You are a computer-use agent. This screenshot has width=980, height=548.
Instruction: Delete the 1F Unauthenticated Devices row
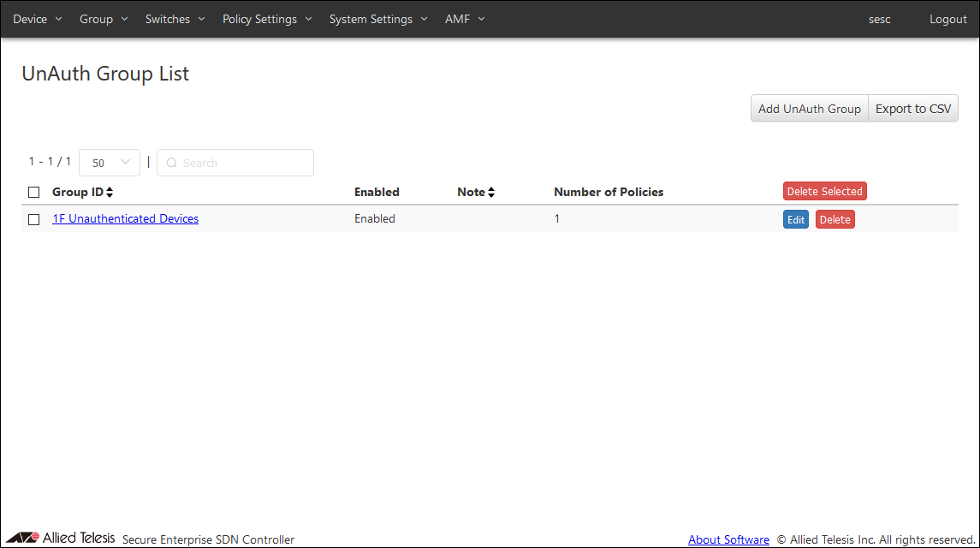(x=834, y=220)
